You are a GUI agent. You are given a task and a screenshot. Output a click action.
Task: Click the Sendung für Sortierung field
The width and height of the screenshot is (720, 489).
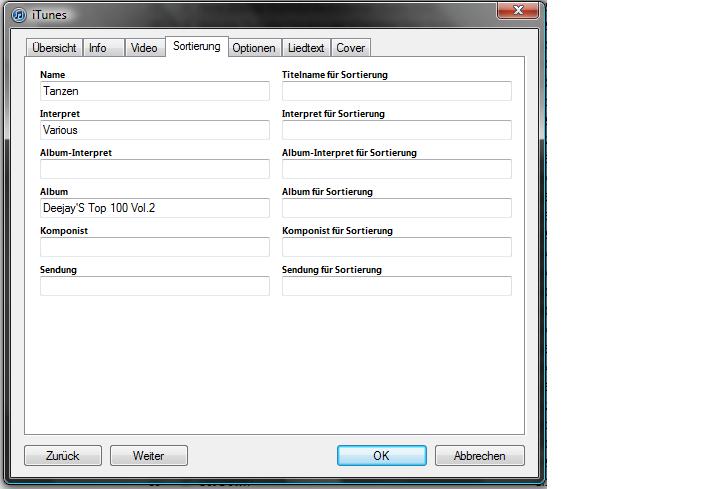397,286
